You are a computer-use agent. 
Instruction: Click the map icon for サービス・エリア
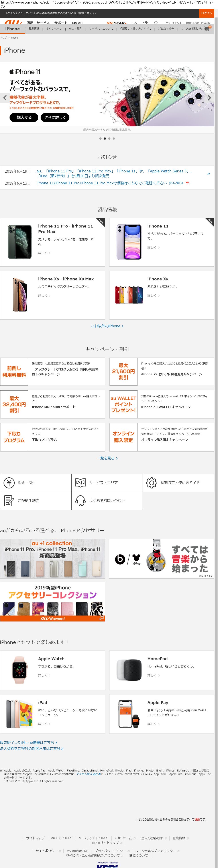point(80,482)
